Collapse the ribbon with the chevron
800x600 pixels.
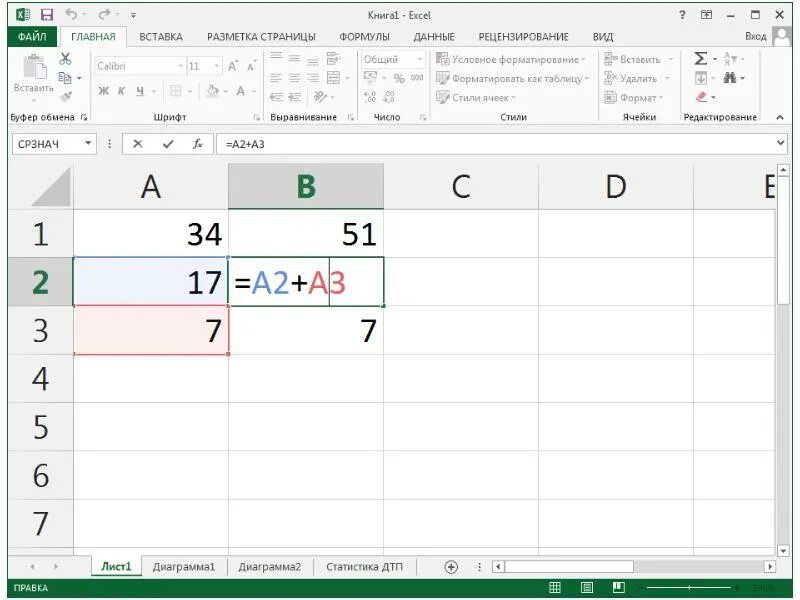780,117
